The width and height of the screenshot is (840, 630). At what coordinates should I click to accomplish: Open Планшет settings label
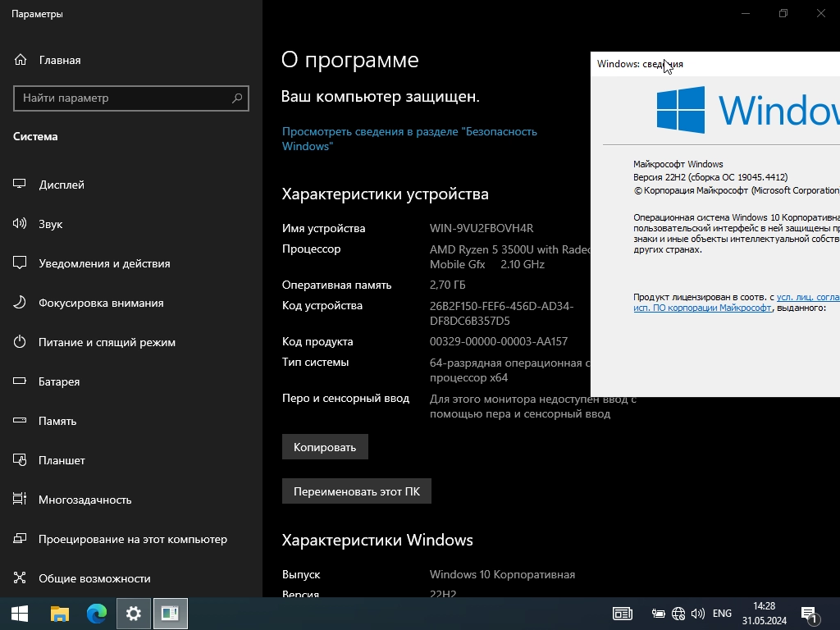click(62, 461)
